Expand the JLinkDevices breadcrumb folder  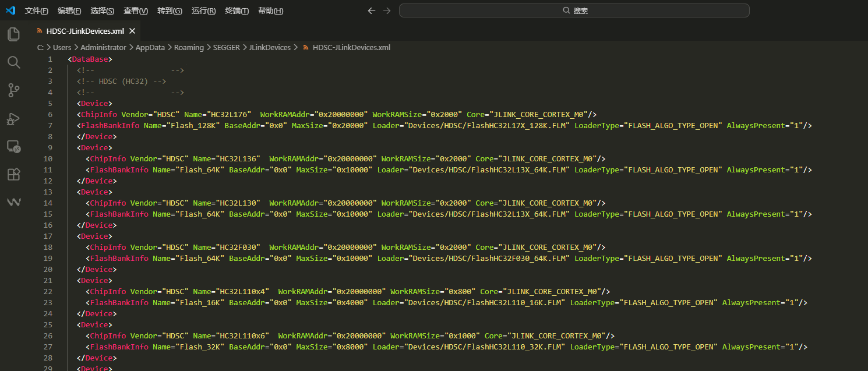(270, 48)
